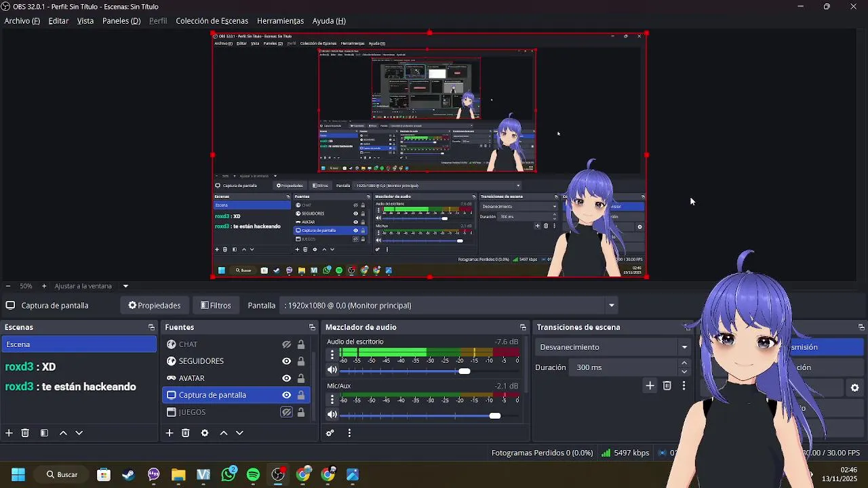
Task: Undock the Fuentes panel
Action: coord(312,327)
